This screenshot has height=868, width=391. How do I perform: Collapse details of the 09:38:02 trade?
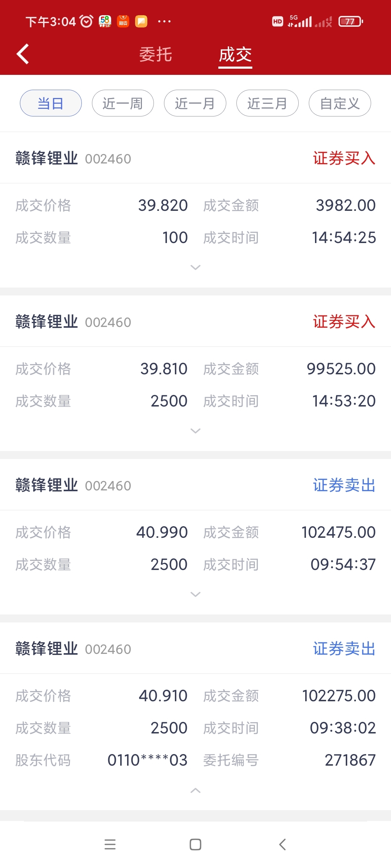195,791
